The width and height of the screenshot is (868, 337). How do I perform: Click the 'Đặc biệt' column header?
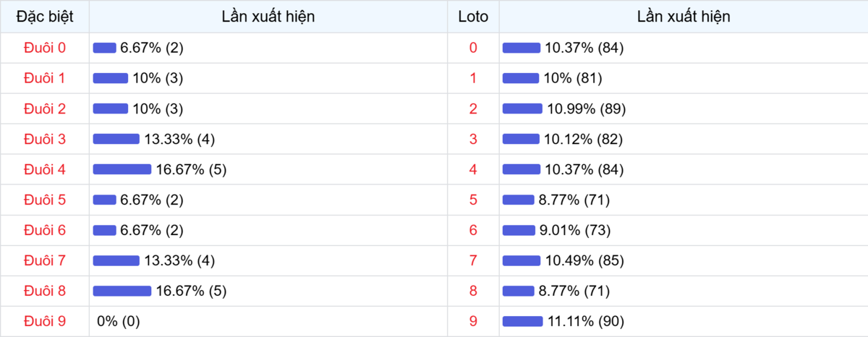click(x=45, y=17)
